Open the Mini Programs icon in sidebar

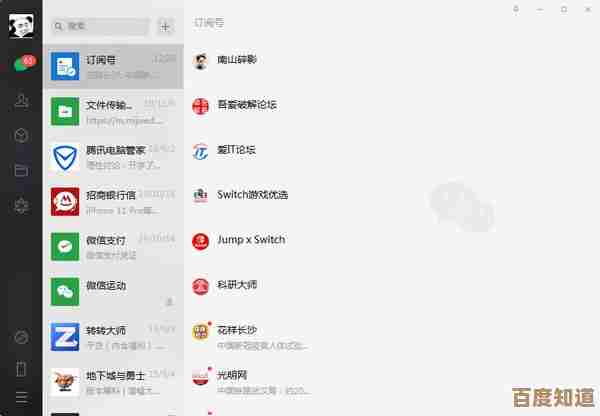pos(21,336)
